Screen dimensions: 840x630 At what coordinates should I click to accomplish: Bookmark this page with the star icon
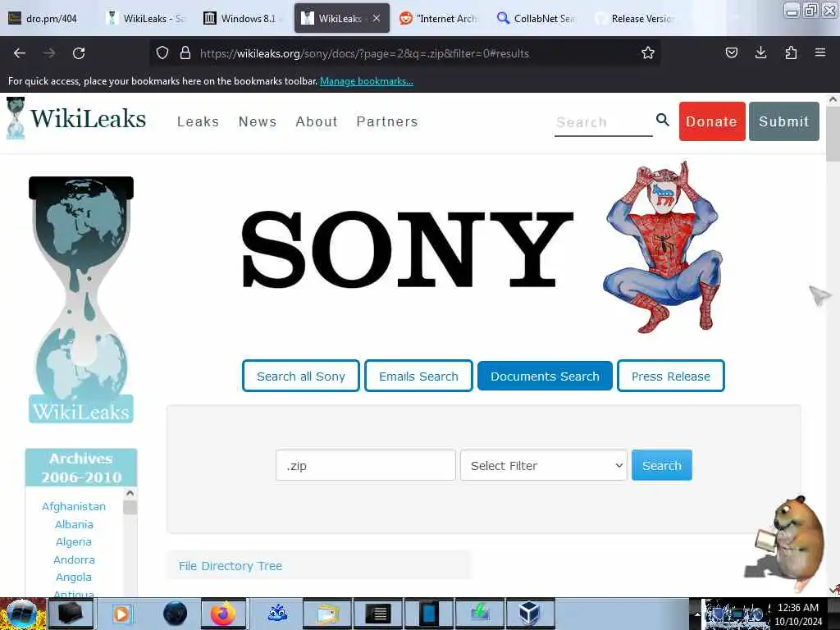pos(648,53)
